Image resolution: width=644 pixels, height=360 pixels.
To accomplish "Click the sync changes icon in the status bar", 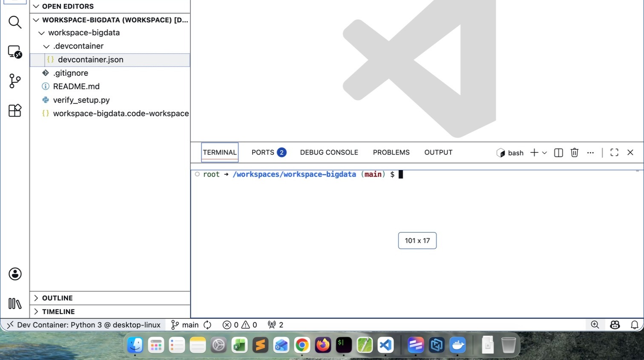I will 207,325.
